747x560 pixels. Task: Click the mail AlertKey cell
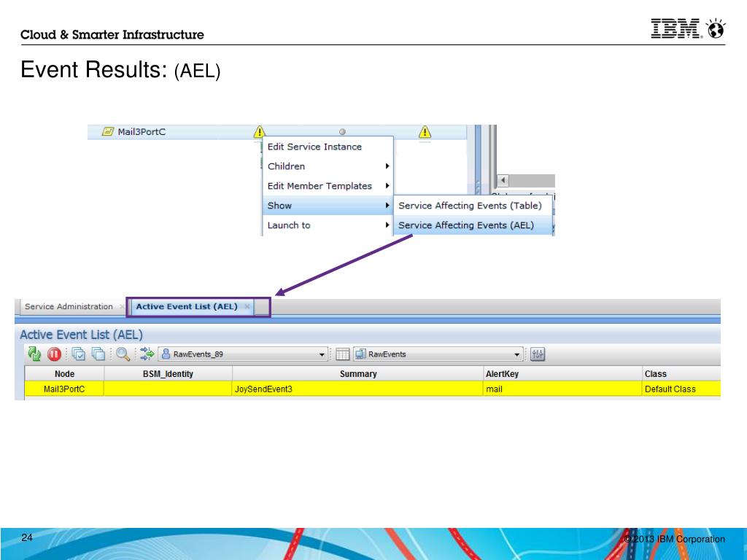(562, 389)
